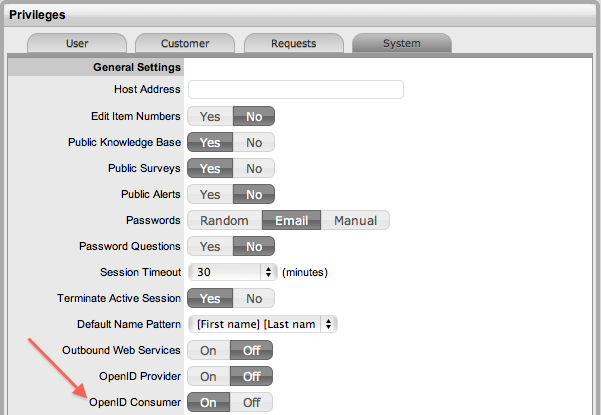Click the On button for OpenID Consumer
Image resolution: width=601 pixels, height=415 pixels.
(x=208, y=402)
